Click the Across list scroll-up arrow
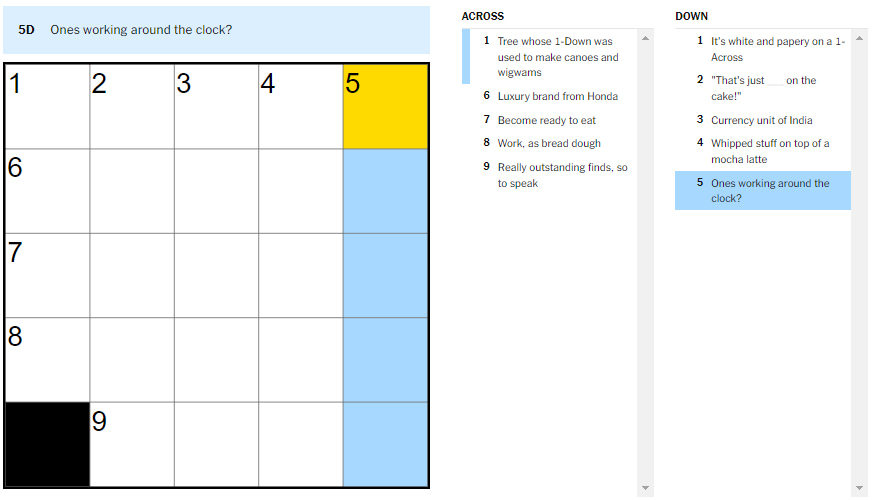The width and height of the screenshot is (873, 500). [x=645, y=39]
